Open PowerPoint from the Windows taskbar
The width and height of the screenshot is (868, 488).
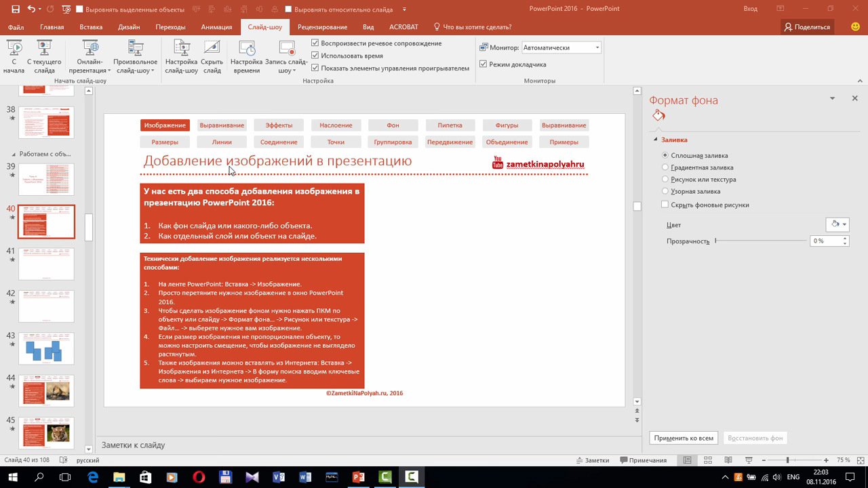358,477
